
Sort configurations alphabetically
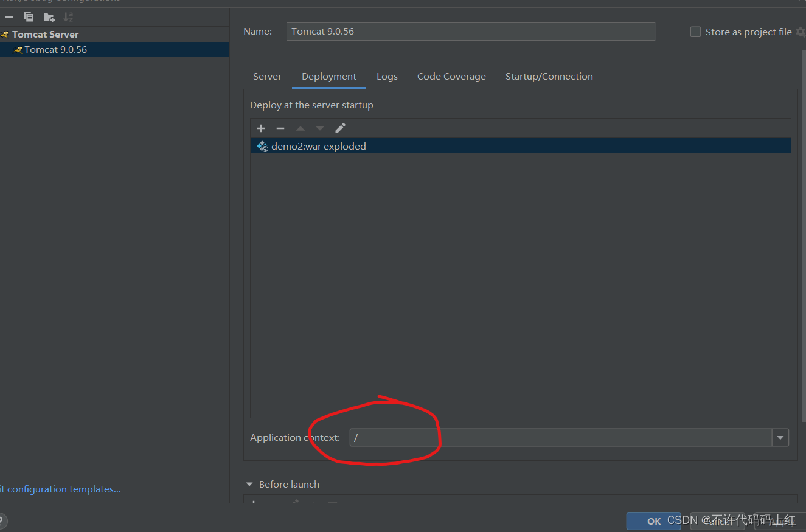68,17
